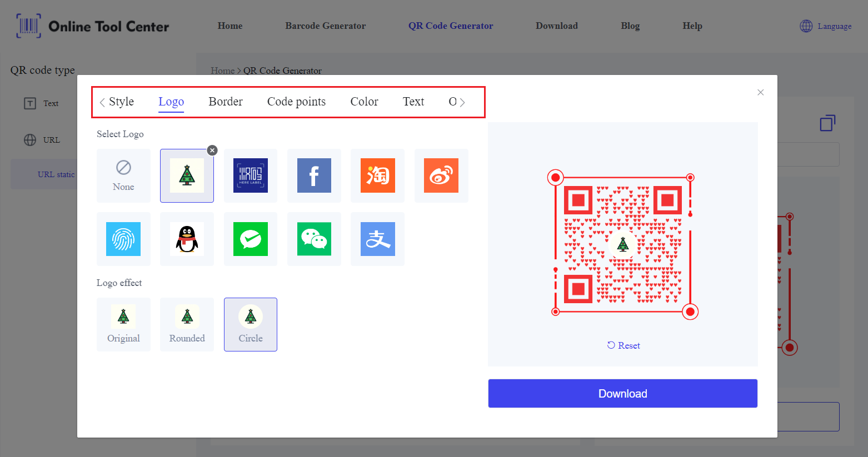Open the Home nav link

(230, 26)
